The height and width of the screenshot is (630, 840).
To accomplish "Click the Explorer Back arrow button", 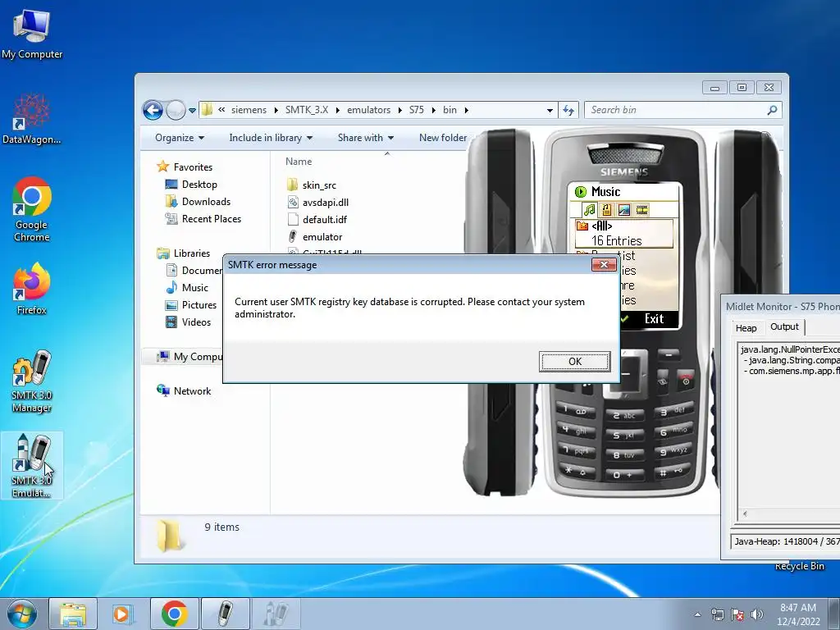I will 153,111.
